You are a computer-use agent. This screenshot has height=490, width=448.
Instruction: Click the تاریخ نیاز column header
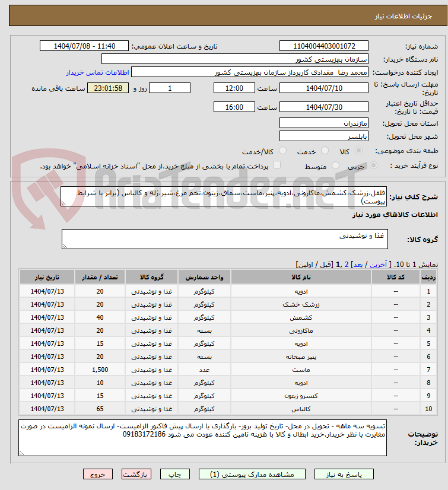pyautogui.click(x=47, y=277)
